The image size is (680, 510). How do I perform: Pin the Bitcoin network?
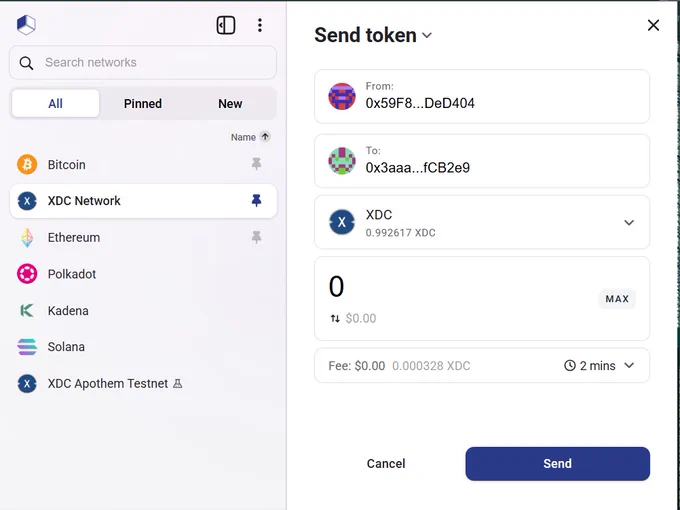tap(256, 164)
